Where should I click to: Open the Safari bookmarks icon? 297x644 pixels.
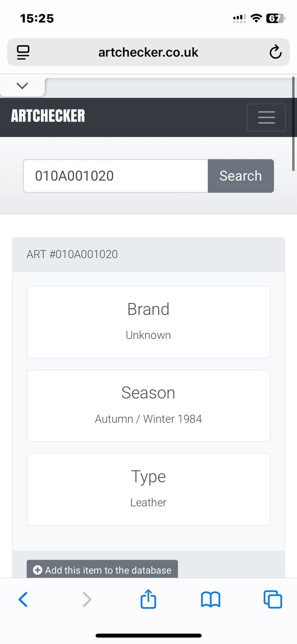[x=211, y=599]
